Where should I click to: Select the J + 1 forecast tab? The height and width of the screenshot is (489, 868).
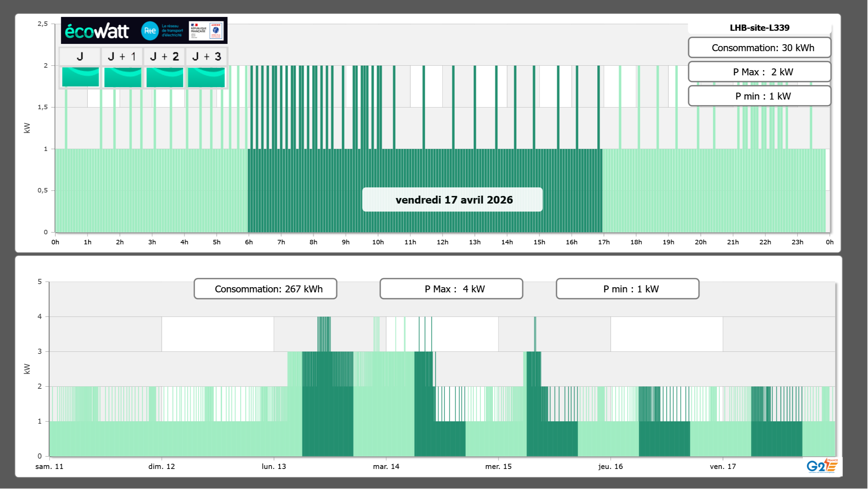(122, 56)
